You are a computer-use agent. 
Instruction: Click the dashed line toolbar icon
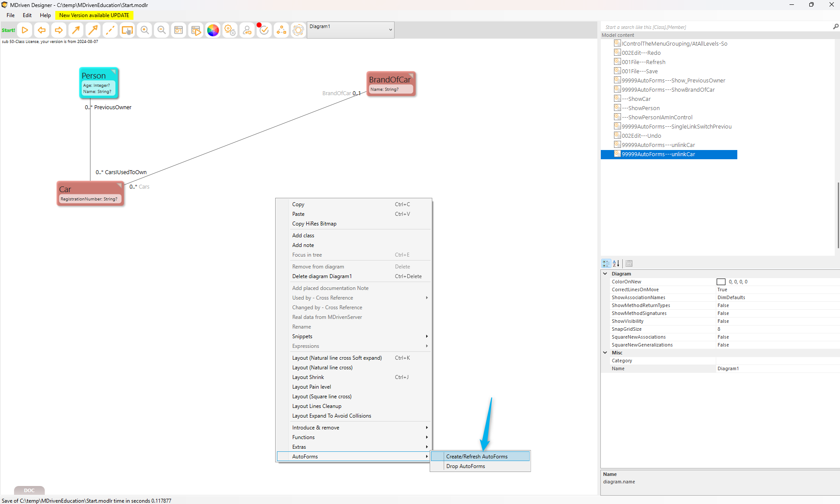(110, 30)
